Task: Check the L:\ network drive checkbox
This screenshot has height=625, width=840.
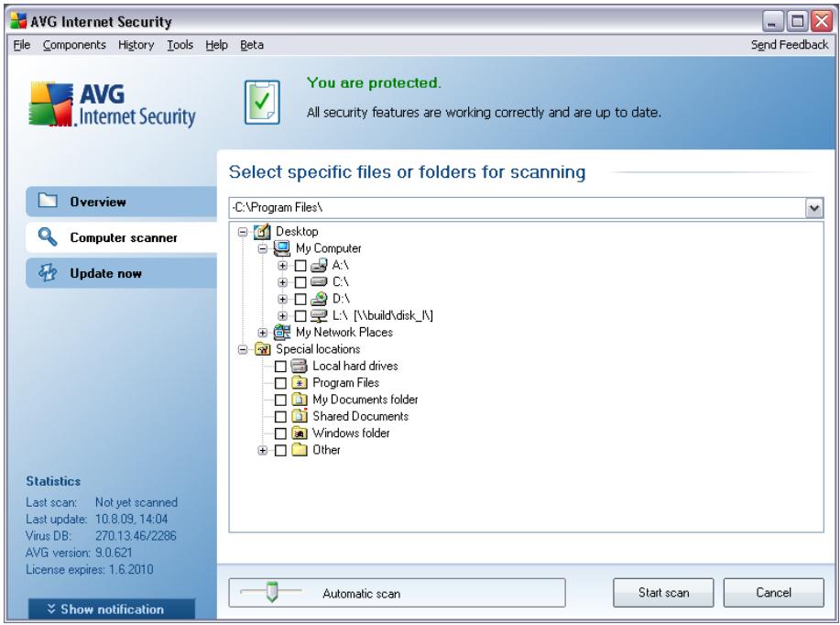Action: [x=300, y=316]
